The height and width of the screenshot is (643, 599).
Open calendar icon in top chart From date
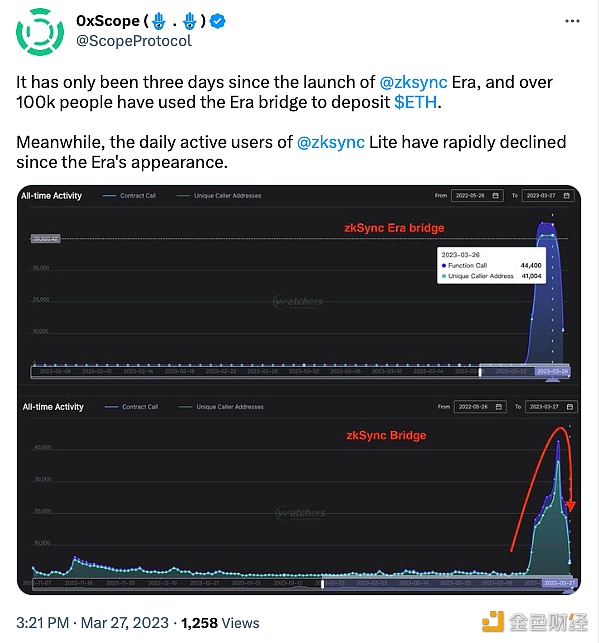tap(495, 196)
